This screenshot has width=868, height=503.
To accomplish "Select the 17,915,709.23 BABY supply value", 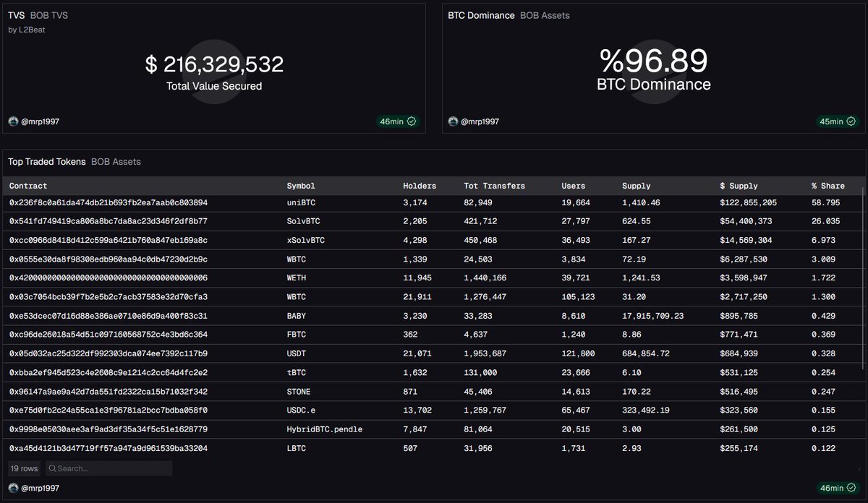I will (x=653, y=316).
